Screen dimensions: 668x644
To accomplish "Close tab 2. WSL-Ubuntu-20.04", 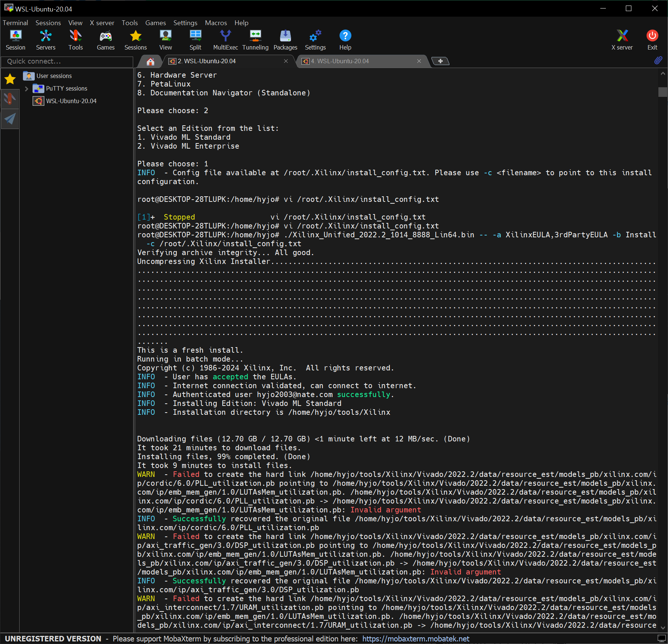I will (286, 61).
